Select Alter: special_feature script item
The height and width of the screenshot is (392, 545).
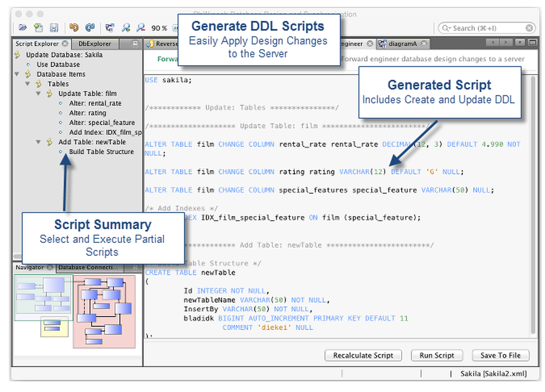pyautogui.click(x=102, y=123)
